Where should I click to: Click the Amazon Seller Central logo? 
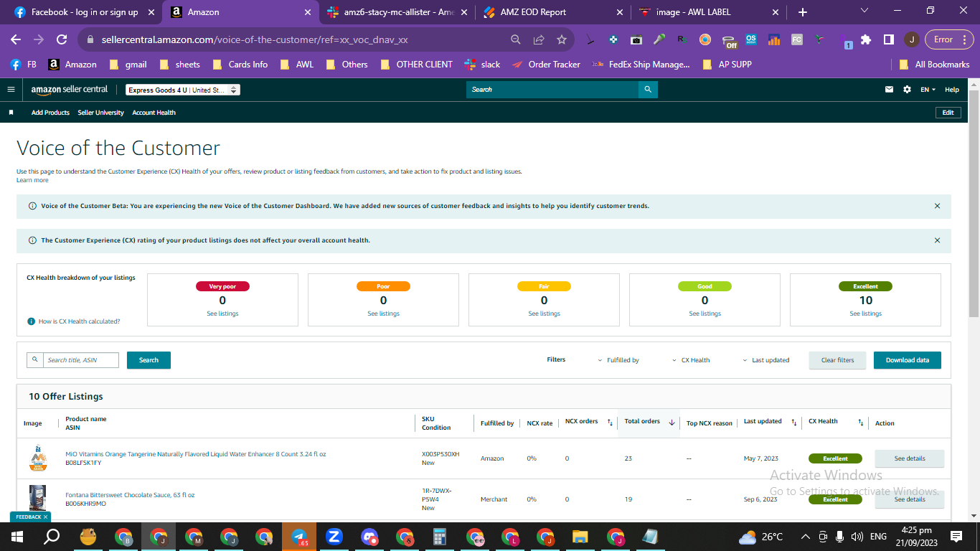70,90
